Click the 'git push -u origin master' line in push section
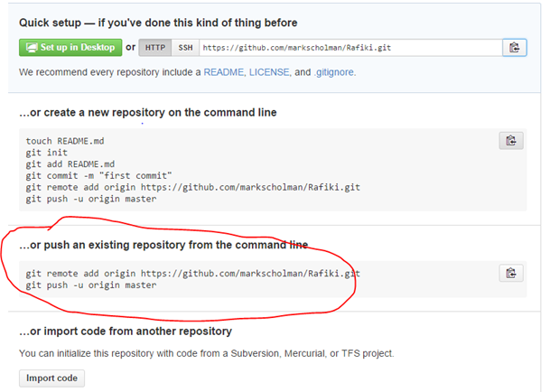550x392 pixels. 91,285
